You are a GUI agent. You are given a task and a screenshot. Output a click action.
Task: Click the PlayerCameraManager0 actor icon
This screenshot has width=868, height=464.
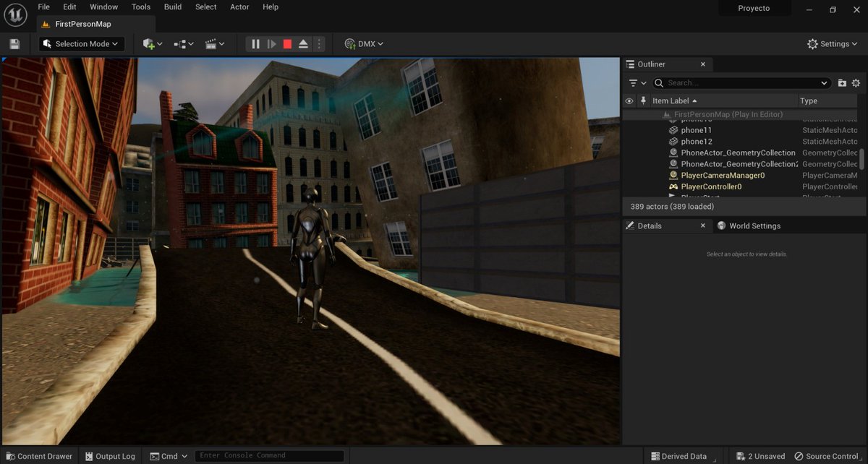[673, 176]
